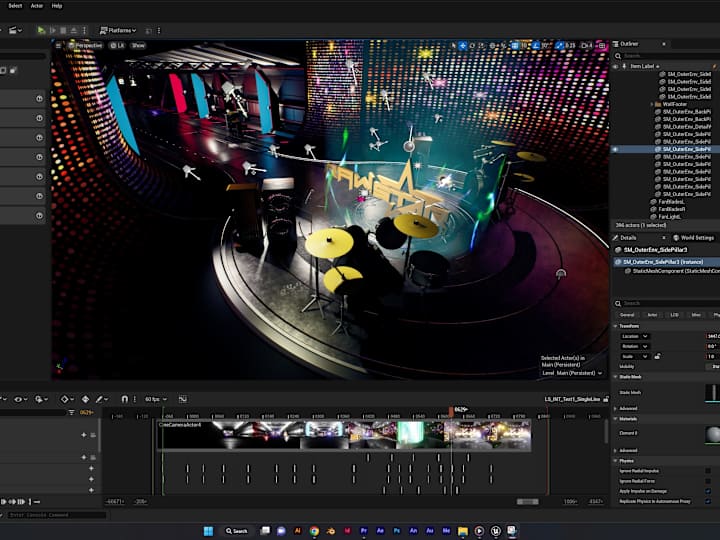The width and height of the screenshot is (720, 540).
Task: Open Adobe Premiere Pro from the taskbar
Action: (364, 531)
